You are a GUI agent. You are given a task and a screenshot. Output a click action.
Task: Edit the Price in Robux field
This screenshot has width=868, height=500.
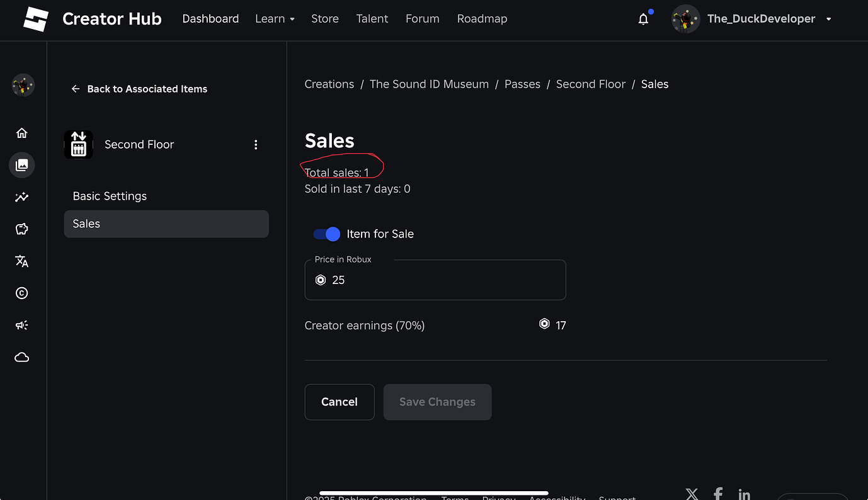click(435, 280)
